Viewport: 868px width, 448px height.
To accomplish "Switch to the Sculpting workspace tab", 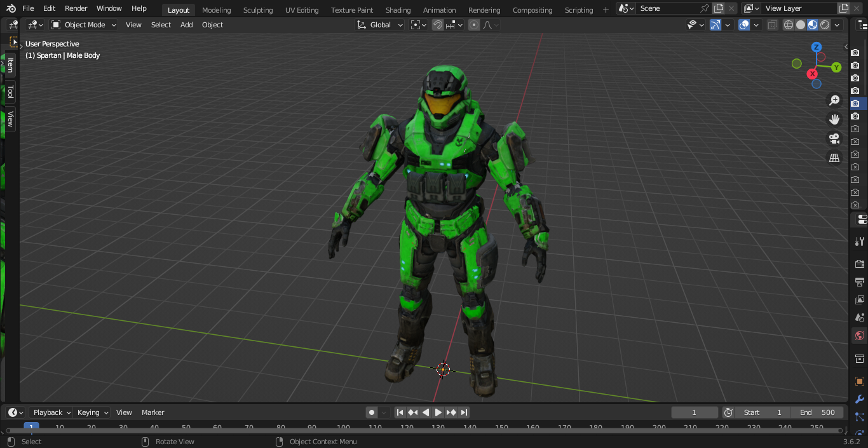I will 257,10.
